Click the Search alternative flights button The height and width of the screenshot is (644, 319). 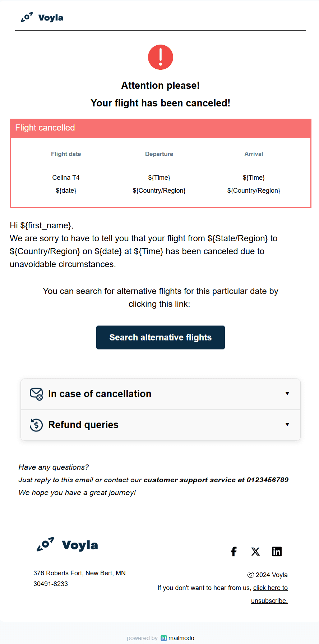tap(160, 337)
